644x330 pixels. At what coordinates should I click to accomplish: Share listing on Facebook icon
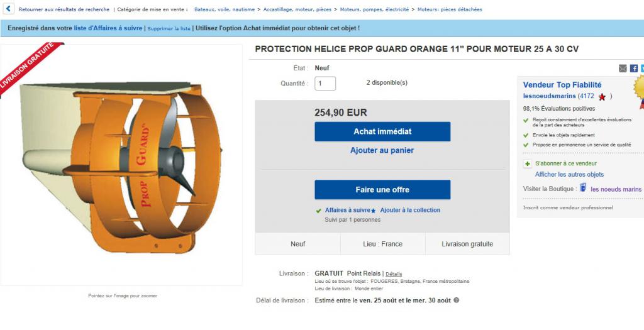point(634,69)
